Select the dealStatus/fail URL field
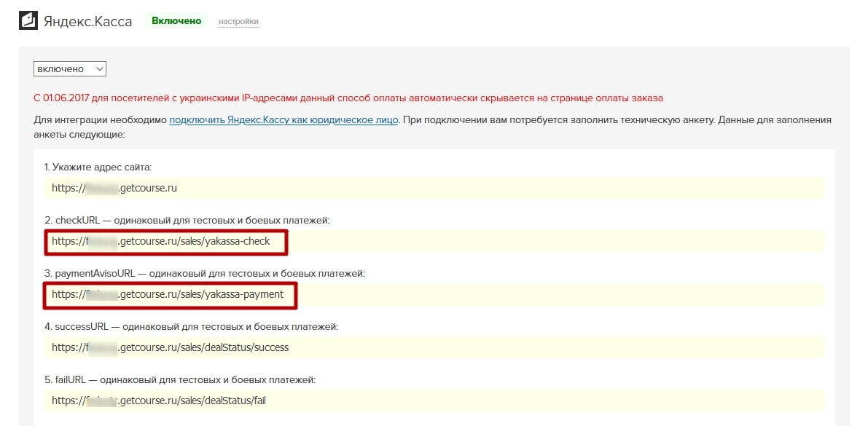The width and height of the screenshot is (868, 426). (434, 401)
